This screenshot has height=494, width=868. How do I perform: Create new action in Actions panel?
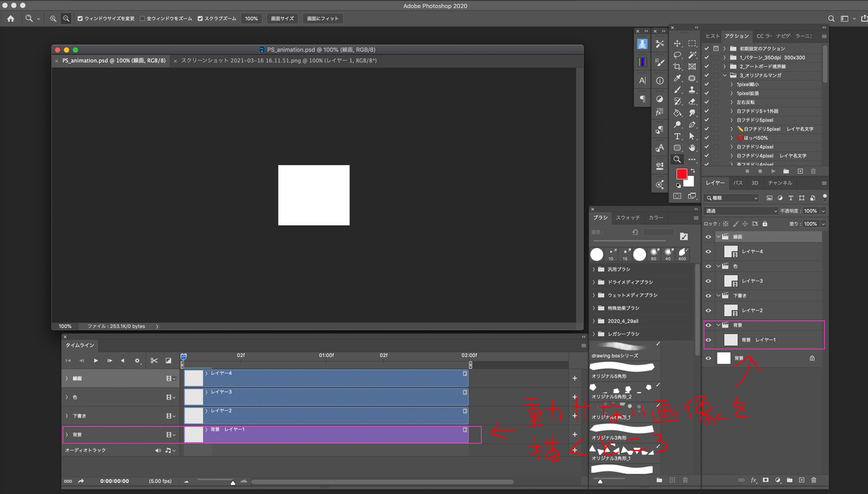click(800, 171)
